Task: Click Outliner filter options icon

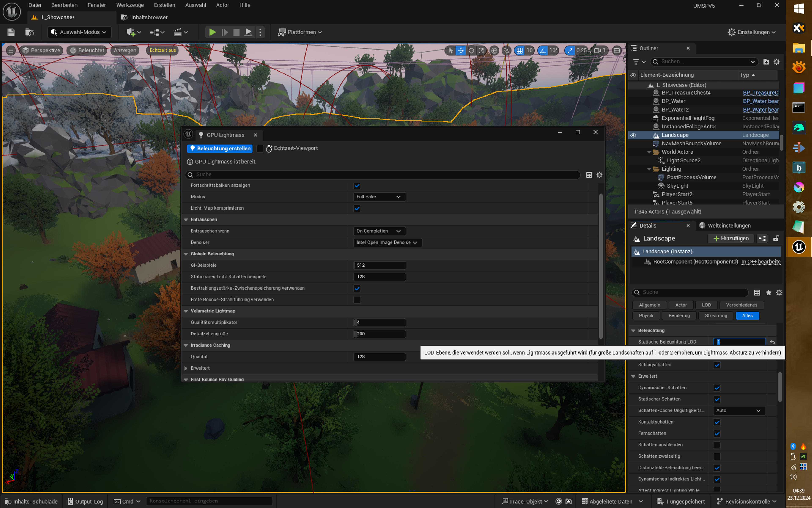Action: coord(639,62)
